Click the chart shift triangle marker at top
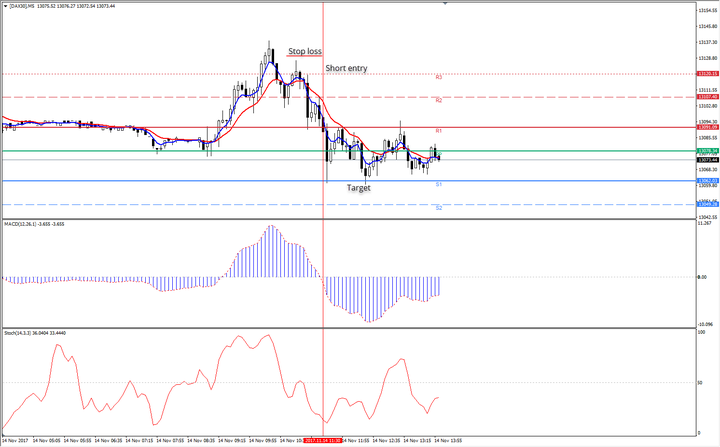This screenshot has width=720, height=447. coord(444,4)
